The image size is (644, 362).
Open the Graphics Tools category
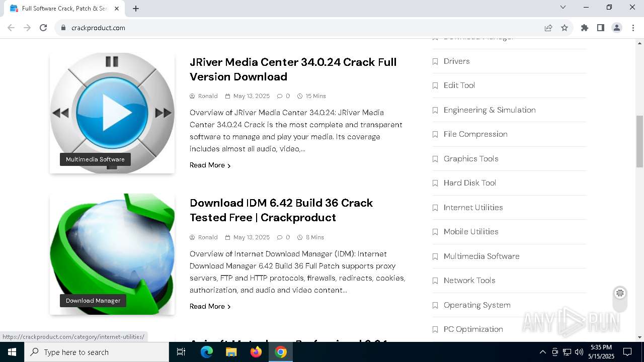tap(471, 158)
